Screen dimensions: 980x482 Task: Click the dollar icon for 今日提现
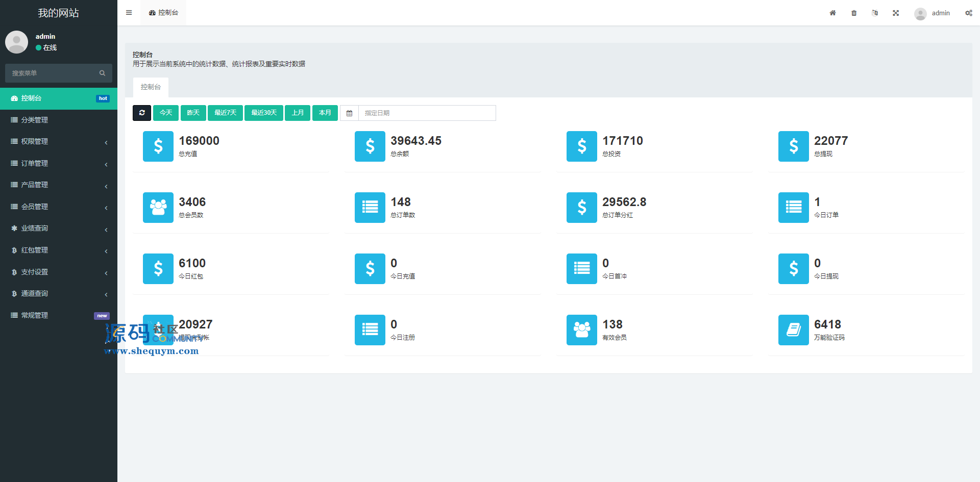pyautogui.click(x=794, y=269)
